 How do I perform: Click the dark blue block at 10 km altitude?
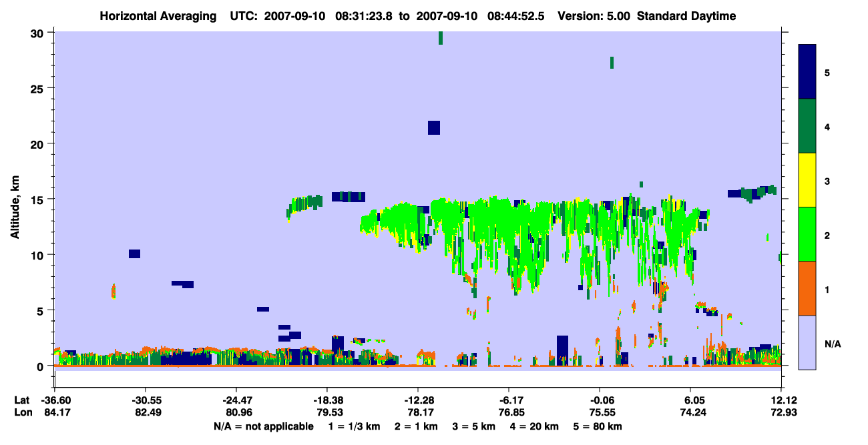click(134, 254)
